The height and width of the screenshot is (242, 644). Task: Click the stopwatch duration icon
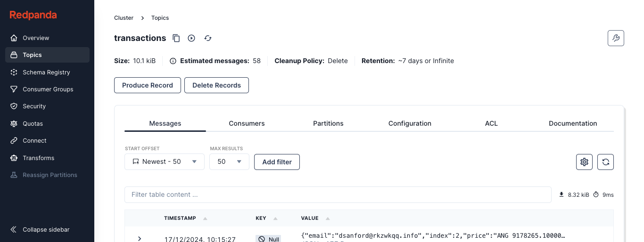(596, 194)
